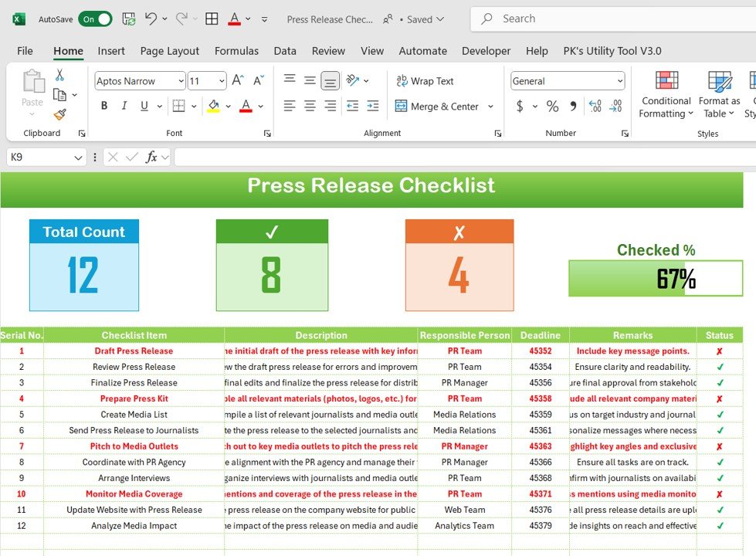Toggle italic formatting
Image resolution: width=756 pixels, height=556 pixels.
[x=124, y=106]
